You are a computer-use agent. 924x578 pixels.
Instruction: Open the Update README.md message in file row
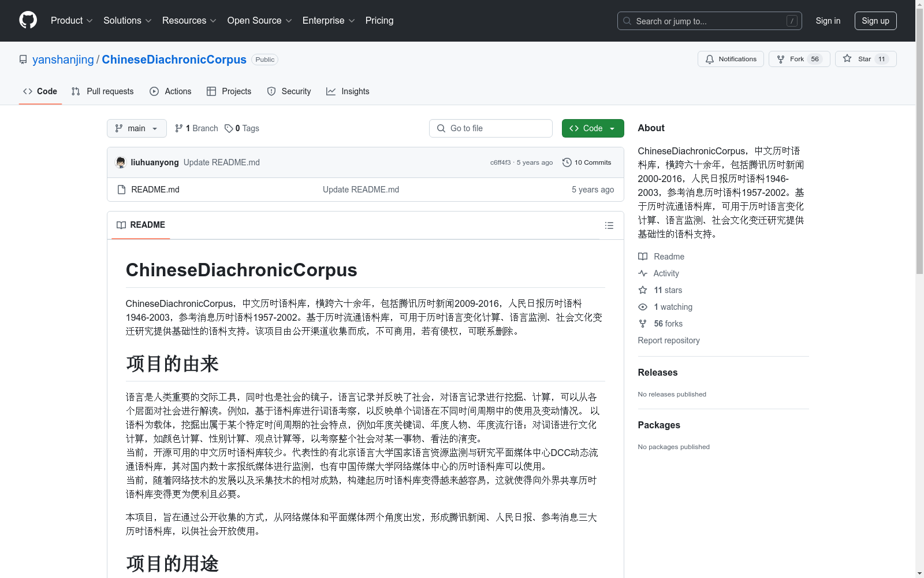361,190
